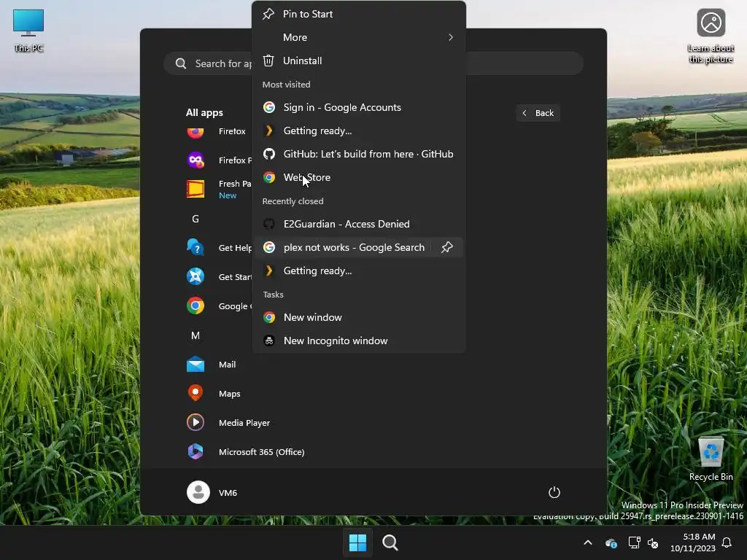This screenshot has width=747, height=560.
Task: Open Web Store jump list entry
Action: tap(359, 177)
